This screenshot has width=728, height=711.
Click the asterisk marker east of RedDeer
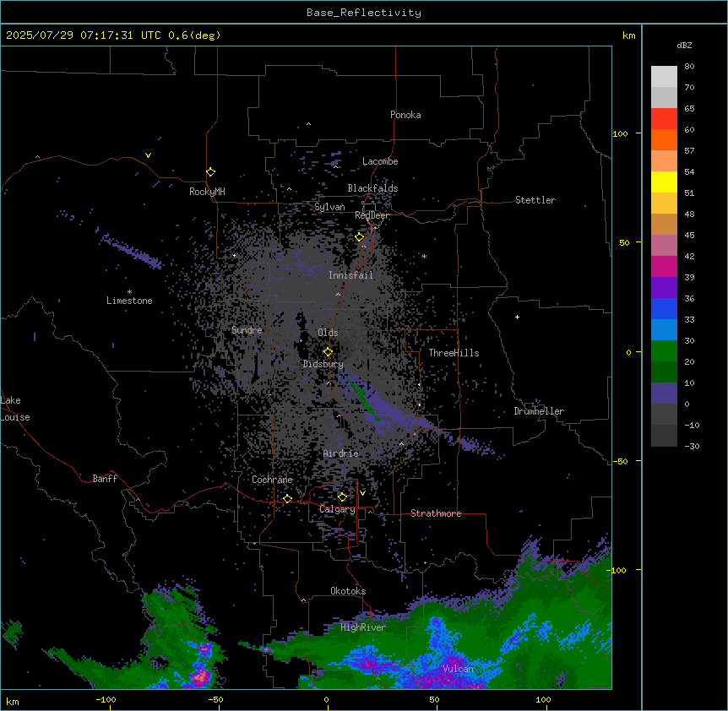click(424, 256)
